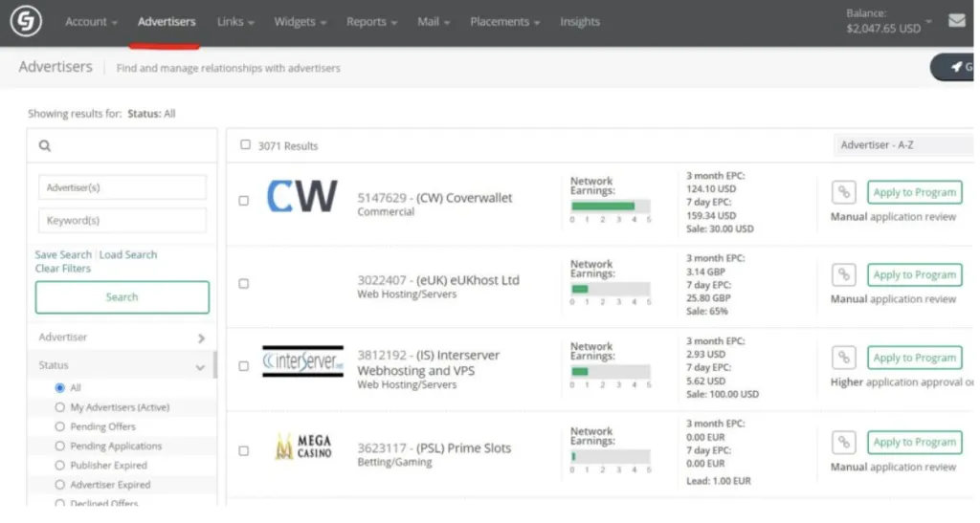
Task: Click link icon for Prime Slots
Action: coord(844,443)
